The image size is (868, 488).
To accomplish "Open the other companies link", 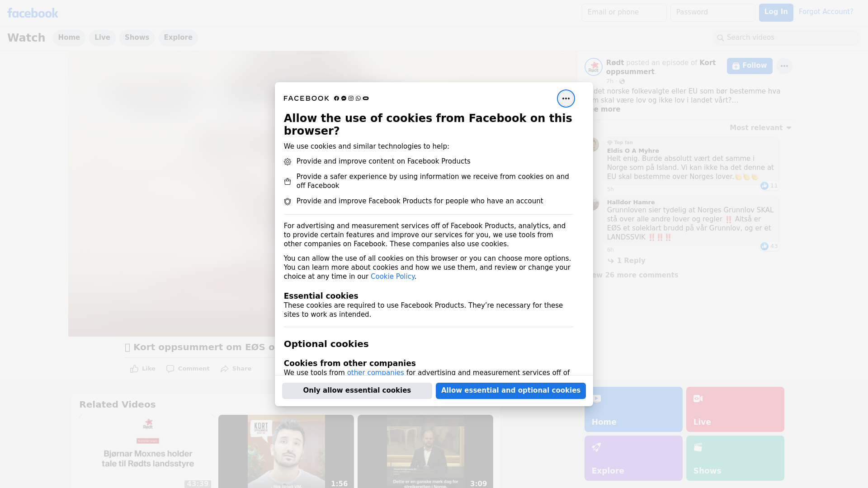I will point(375,373).
